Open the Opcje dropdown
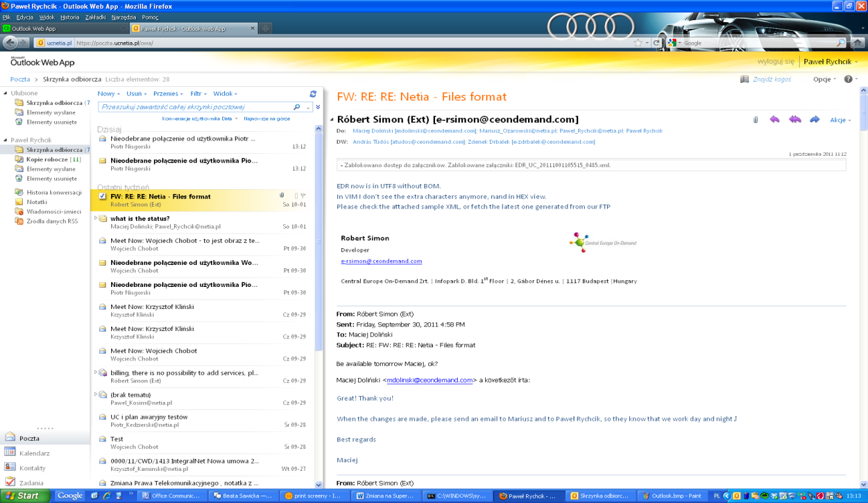The image size is (868, 503). [824, 79]
